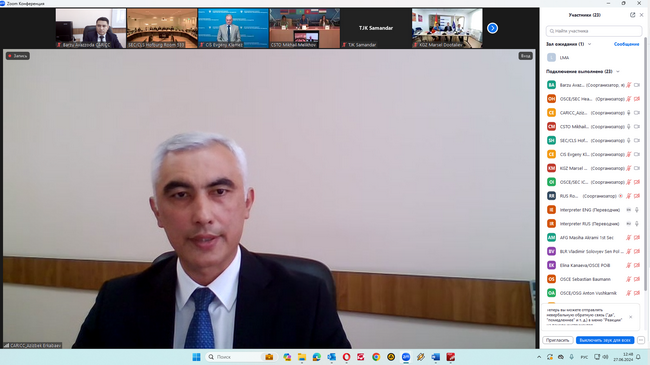This screenshot has height=365, width=650.
Task: Click muted mic icon for KGZ Marsel
Action: pyautogui.click(x=629, y=168)
